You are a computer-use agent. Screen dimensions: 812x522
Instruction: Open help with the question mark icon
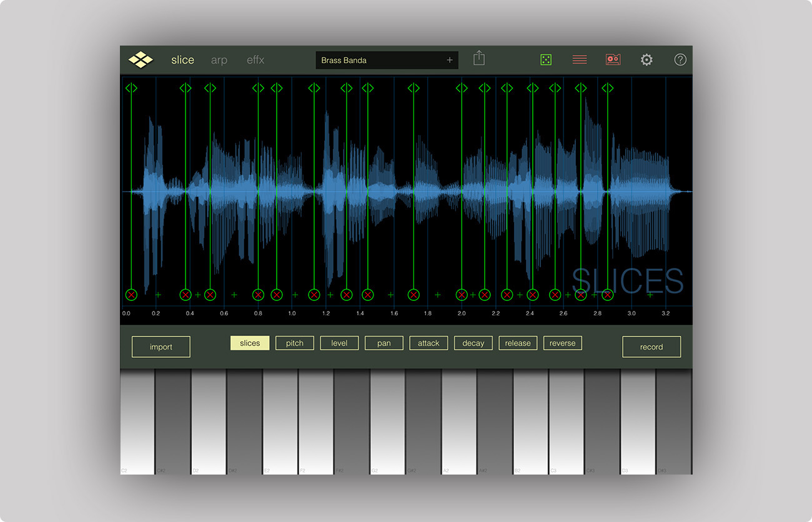click(x=680, y=60)
